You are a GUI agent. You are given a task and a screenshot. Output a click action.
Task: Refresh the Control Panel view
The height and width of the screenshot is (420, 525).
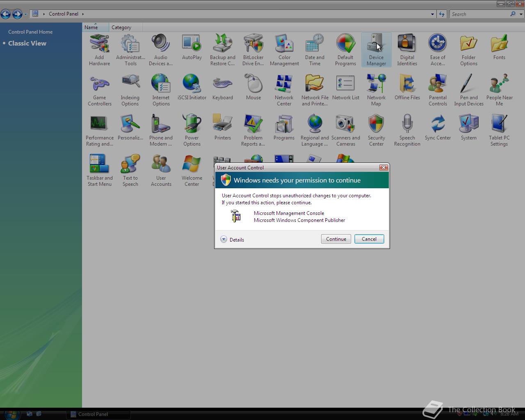(442, 14)
